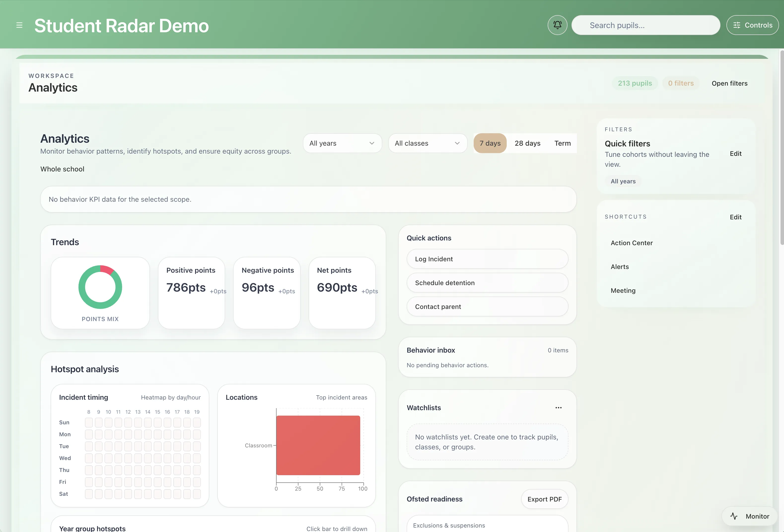Click the Log Incident quick action
Viewport: 784px width, 532px height.
coord(487,259)
